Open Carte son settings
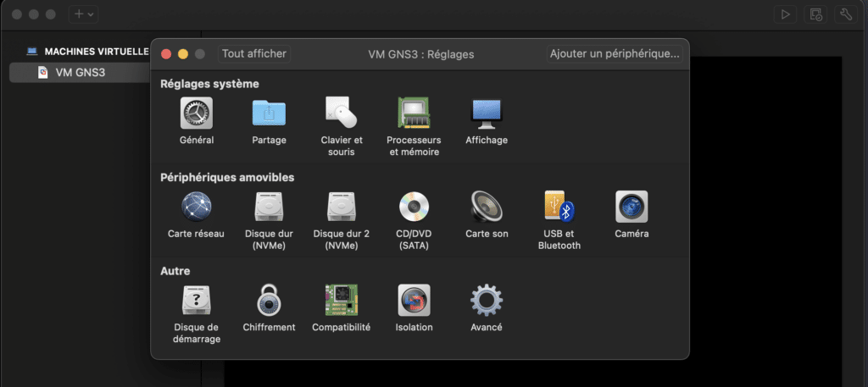 tap(486, 207)
